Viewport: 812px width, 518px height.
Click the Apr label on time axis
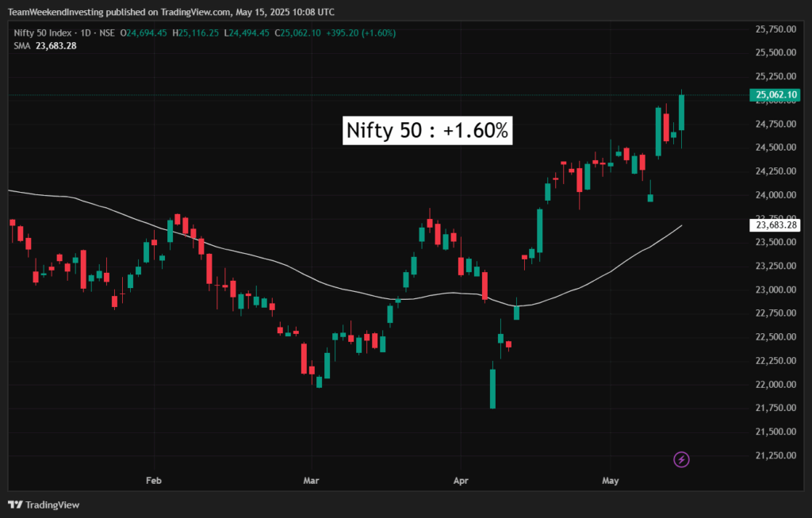point(461,480)
